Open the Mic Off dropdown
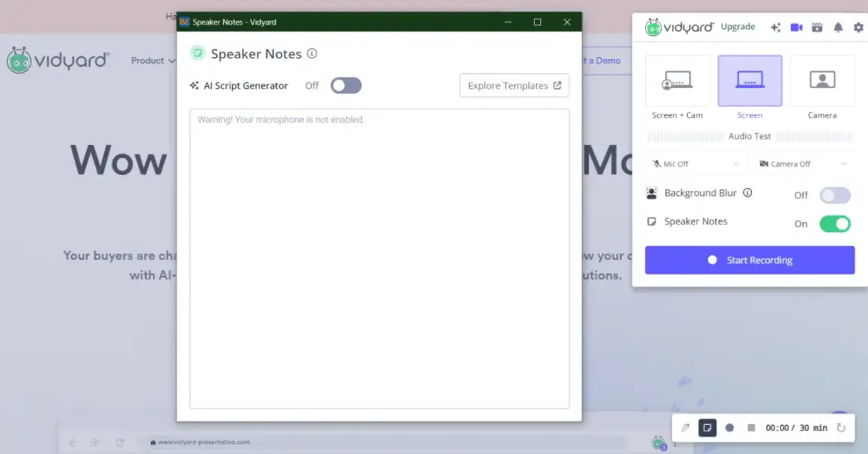Screen dimensions: 868x454 click(695, 164)
